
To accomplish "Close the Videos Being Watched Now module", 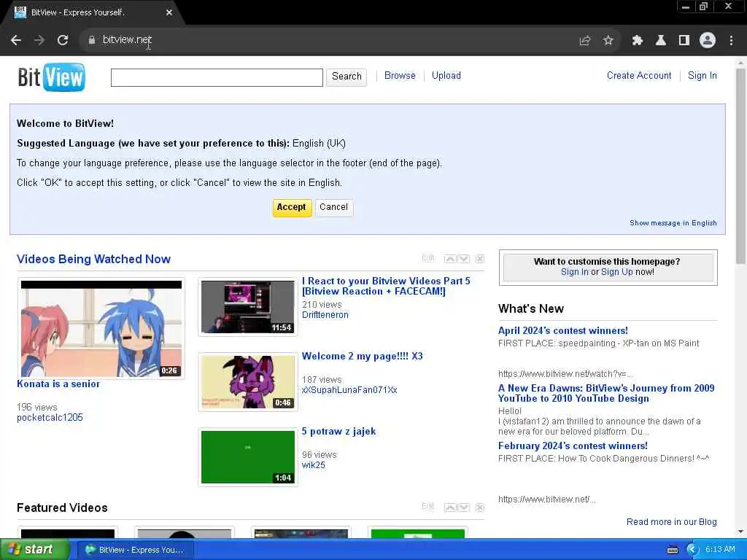I will pyautogui.click(x=480, y=259).
